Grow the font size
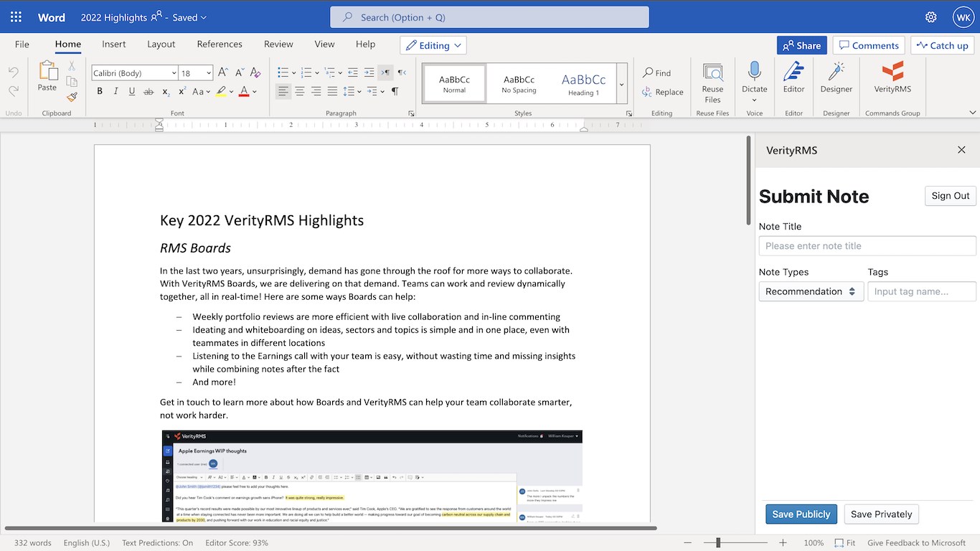The height and width of the screenshot is (551, 980). pos(223,72)
